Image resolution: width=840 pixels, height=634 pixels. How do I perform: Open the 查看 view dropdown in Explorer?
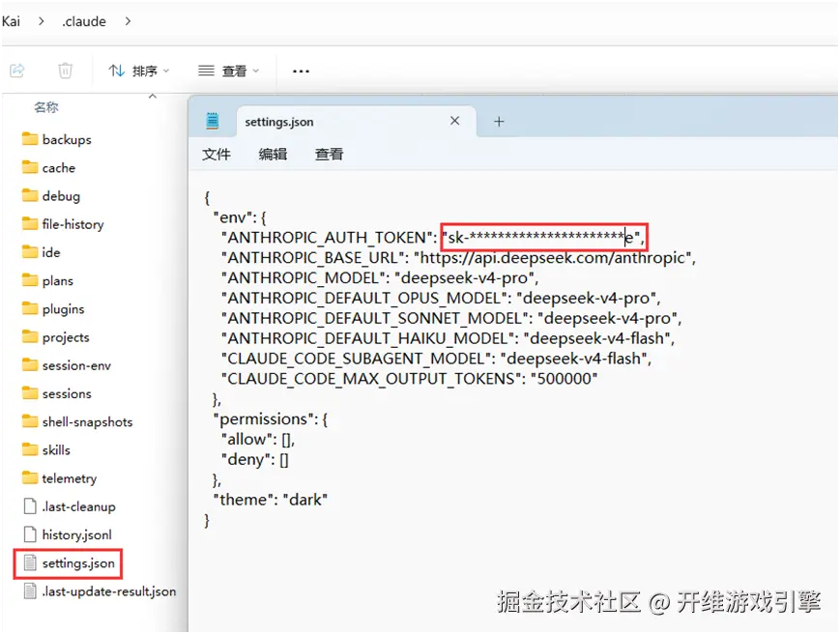(x=229, y=71)
